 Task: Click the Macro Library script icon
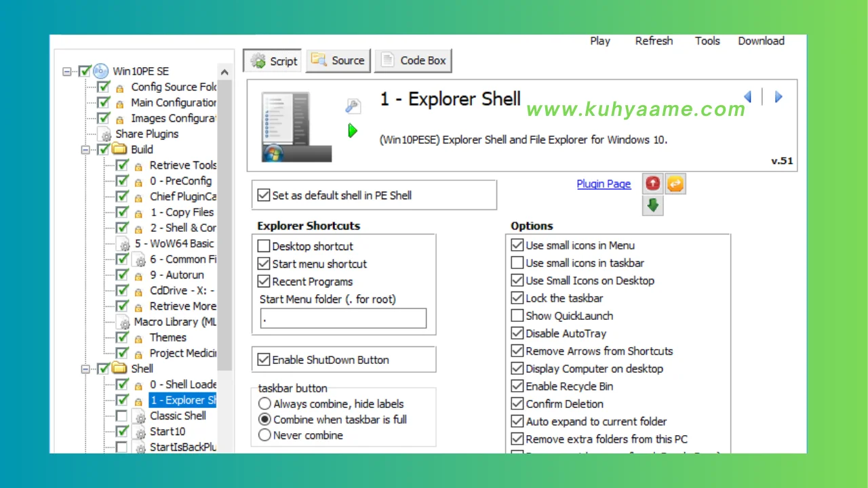tap(123, 322)
